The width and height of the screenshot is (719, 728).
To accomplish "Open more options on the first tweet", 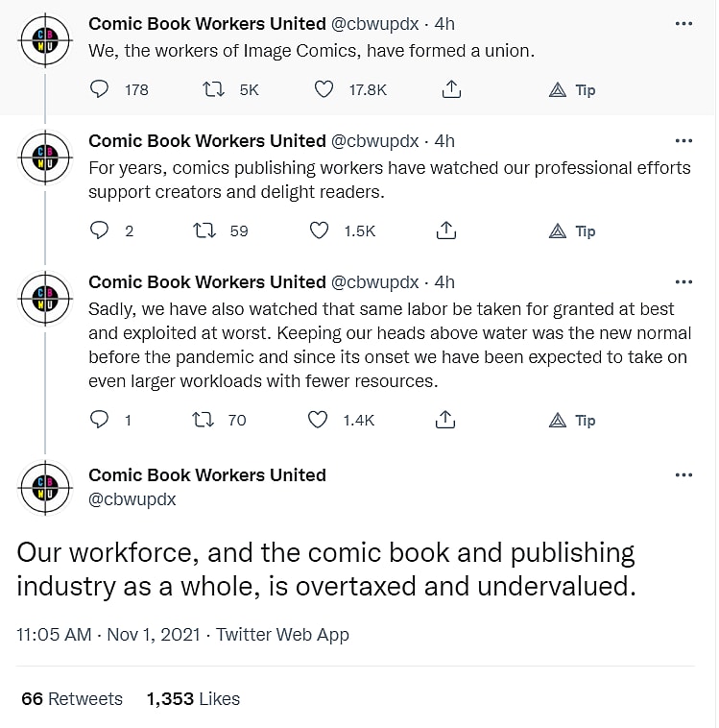I will (683, 24).
